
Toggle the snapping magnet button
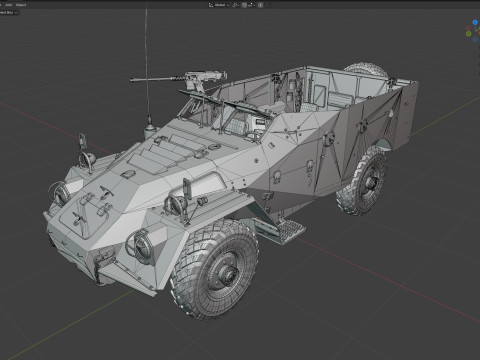(244, 5)
